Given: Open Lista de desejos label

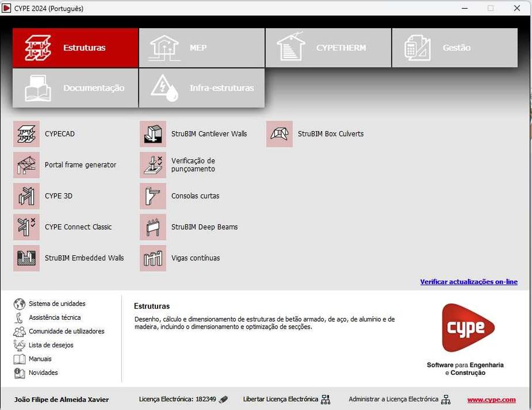Looking at the screenshot, I should (51, 345).
